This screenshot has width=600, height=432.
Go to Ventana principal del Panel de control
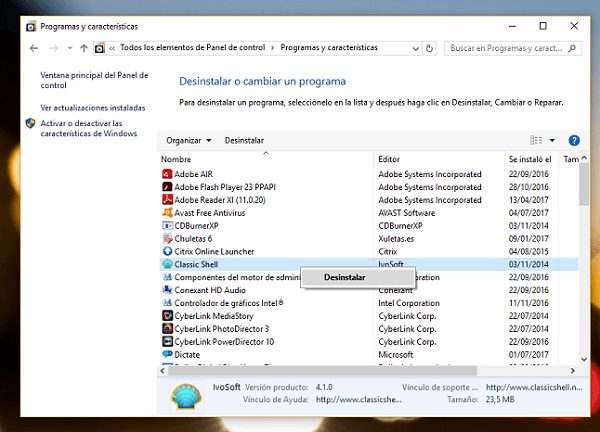(x=93, y=80)
